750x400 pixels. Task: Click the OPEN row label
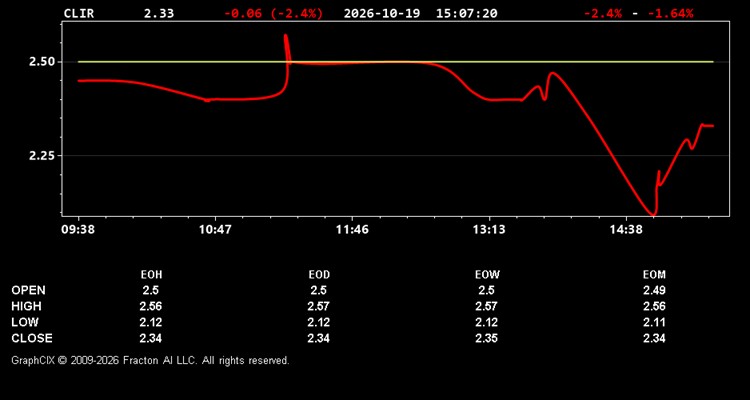[29, 290]
